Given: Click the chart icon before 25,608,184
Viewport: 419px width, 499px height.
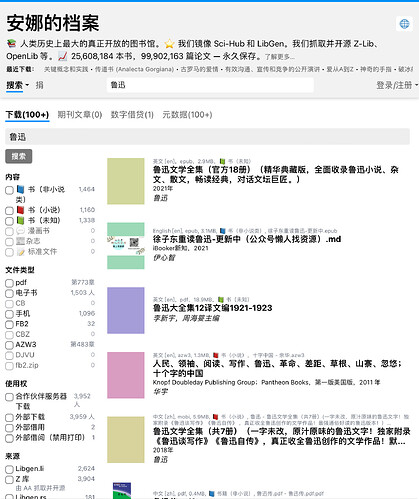Looking at the screenshot, I should [x=63, y=56].
